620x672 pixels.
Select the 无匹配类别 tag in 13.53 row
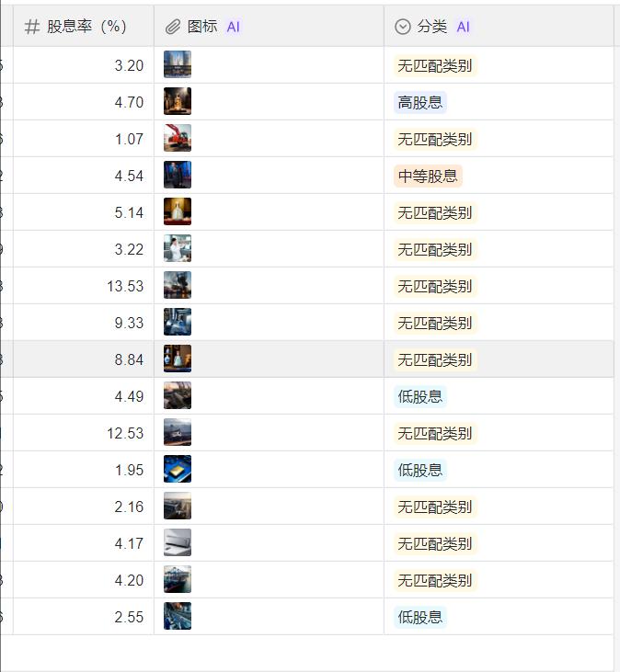click(x=435, y=286)
